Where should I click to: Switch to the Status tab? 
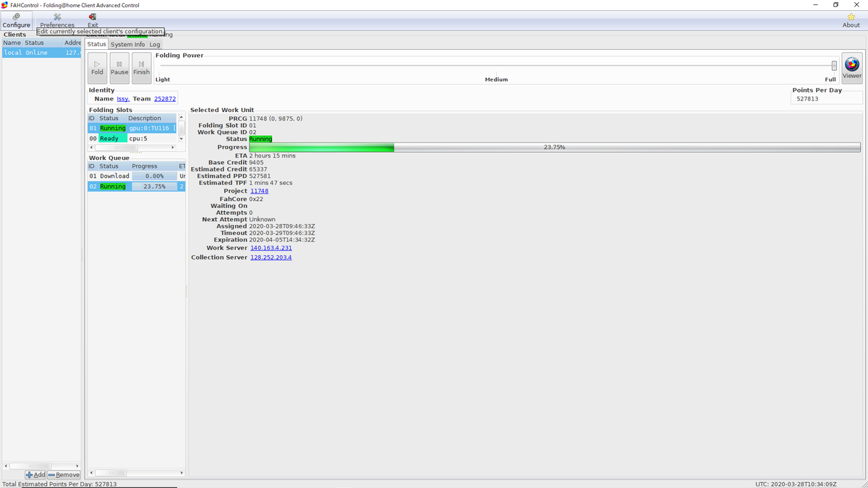[x=96, y=44]
